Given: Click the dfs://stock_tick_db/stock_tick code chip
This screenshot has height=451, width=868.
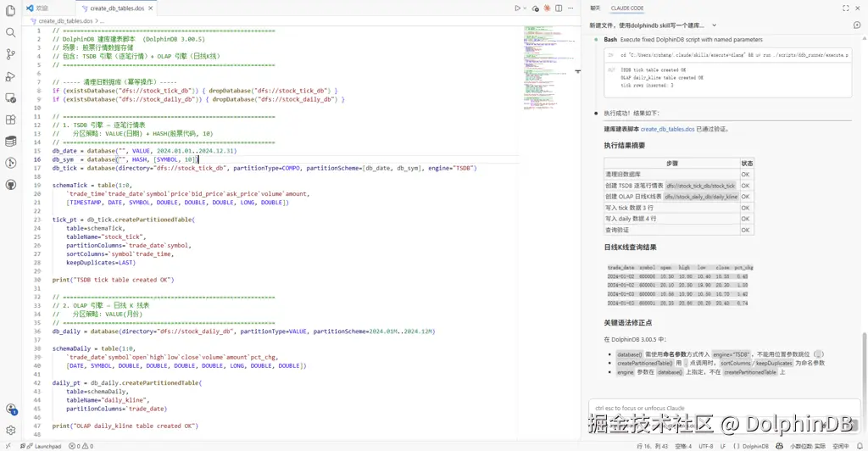Looking at the screenshot, I should (700, 186).
